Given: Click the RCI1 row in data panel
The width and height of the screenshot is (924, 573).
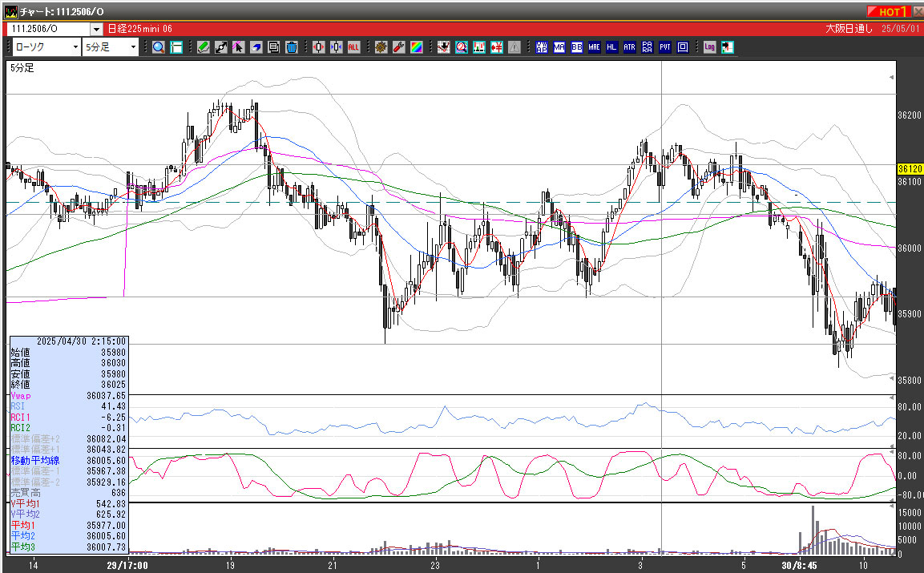Looking at the screenshot, I should coord(68,418).
